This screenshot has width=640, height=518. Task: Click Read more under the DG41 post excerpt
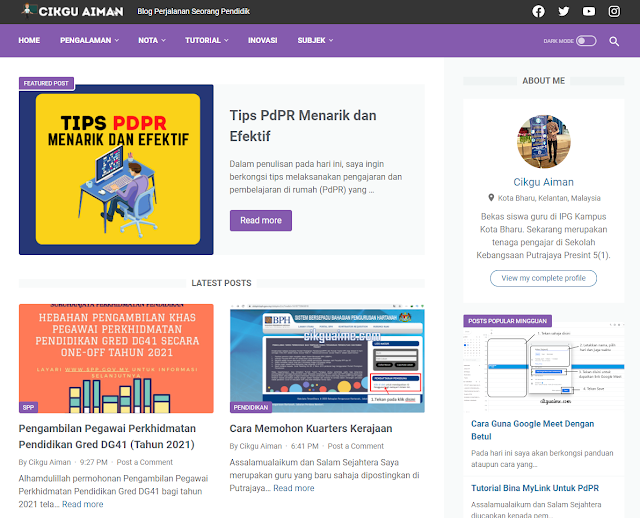(x=82, y=504)
